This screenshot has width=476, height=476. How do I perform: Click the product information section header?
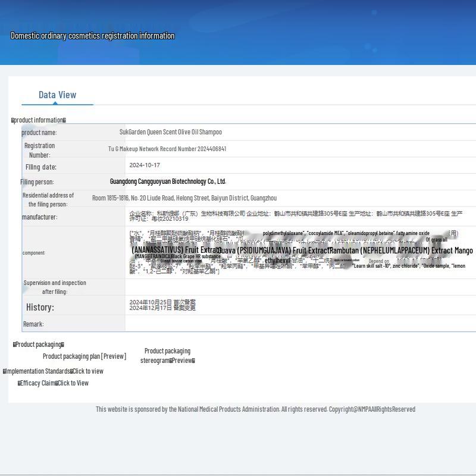[39, 120]
